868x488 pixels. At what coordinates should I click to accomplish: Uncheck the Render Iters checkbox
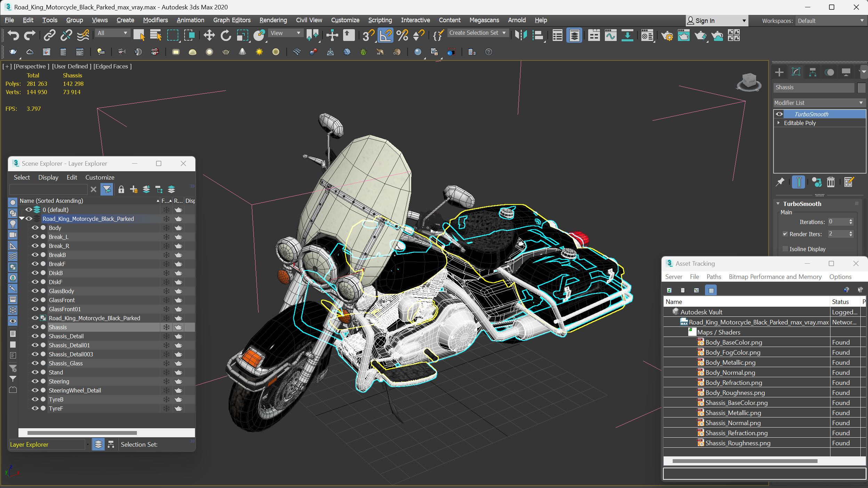pyautogui.click(x=785, y=234)
